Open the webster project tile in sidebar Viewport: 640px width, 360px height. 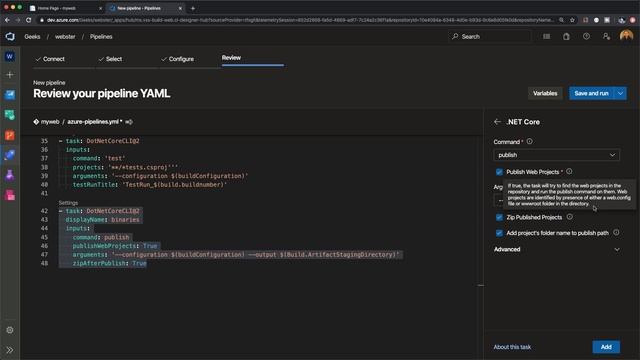coord(10,56)
